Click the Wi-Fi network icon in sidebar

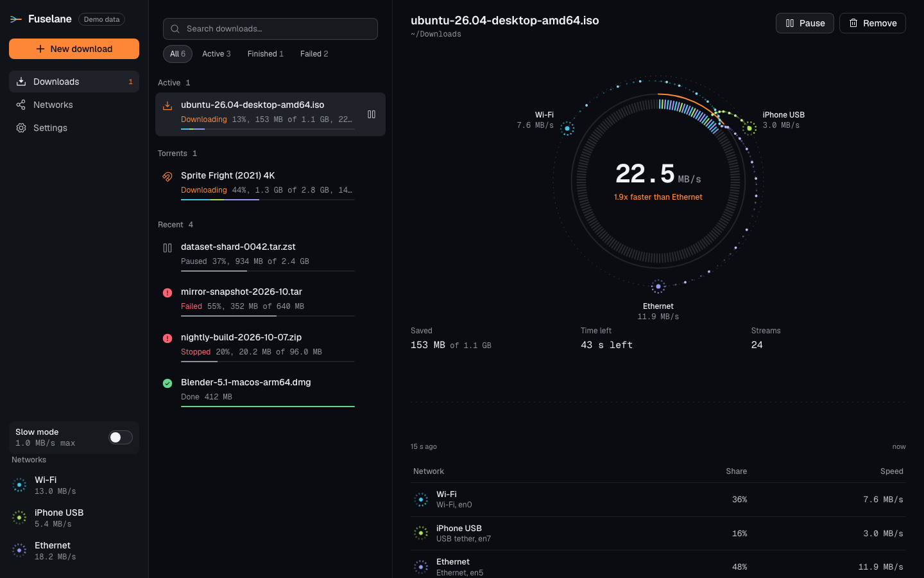pyautogui.click(x=19, y=485)
